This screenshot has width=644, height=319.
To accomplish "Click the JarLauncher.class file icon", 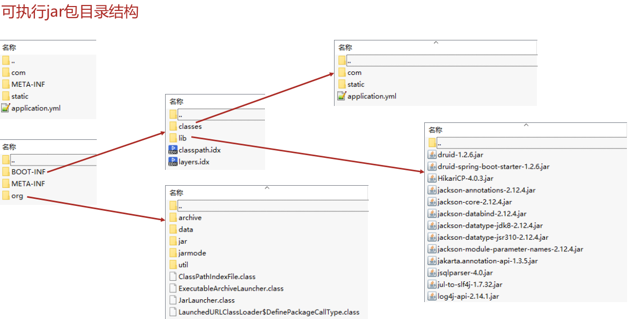I will [173, 300].
